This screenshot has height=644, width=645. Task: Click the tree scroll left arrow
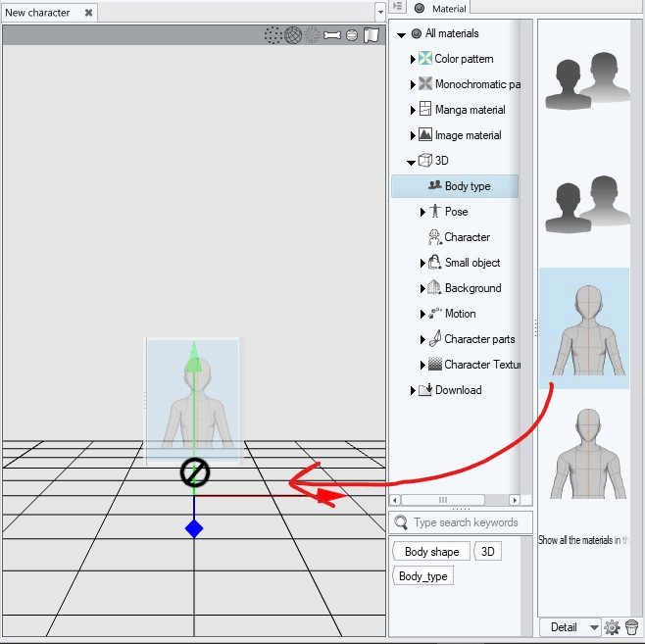point(395,500)
